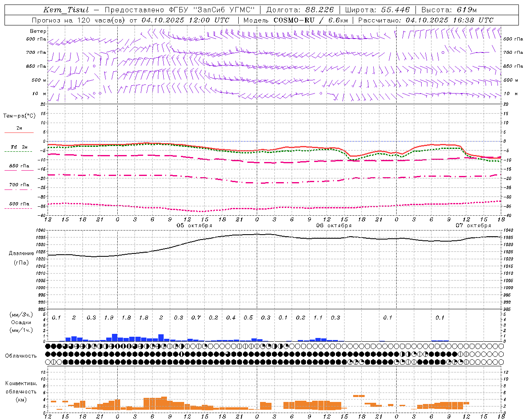Click the 3-hour precipitation value '0.4'
This screenshot has height=420, width=525.
coord(231,318)
